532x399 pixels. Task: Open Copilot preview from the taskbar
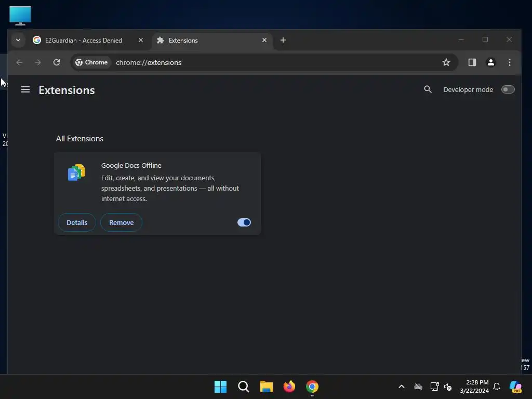516,387
